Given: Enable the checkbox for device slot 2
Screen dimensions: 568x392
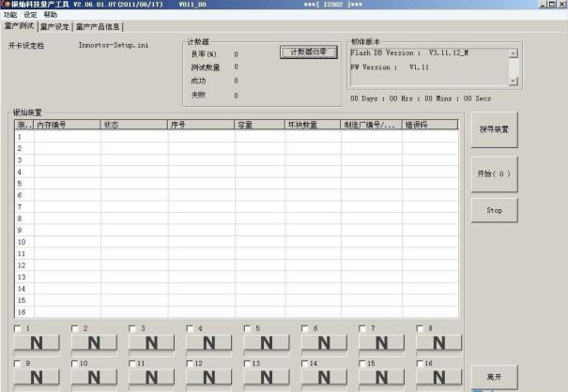Looking at the screenshot, I should click(75, 328).
